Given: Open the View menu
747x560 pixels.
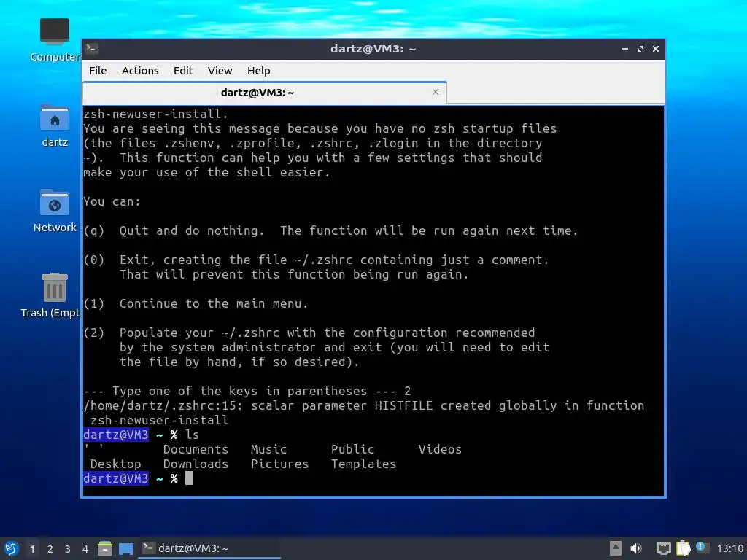Looking at the screenshot, I should click(x=220, y=71).
